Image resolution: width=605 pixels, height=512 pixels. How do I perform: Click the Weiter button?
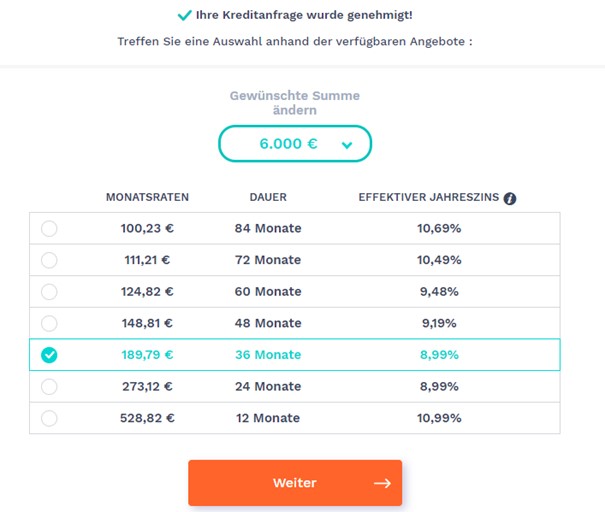(295, 483)
